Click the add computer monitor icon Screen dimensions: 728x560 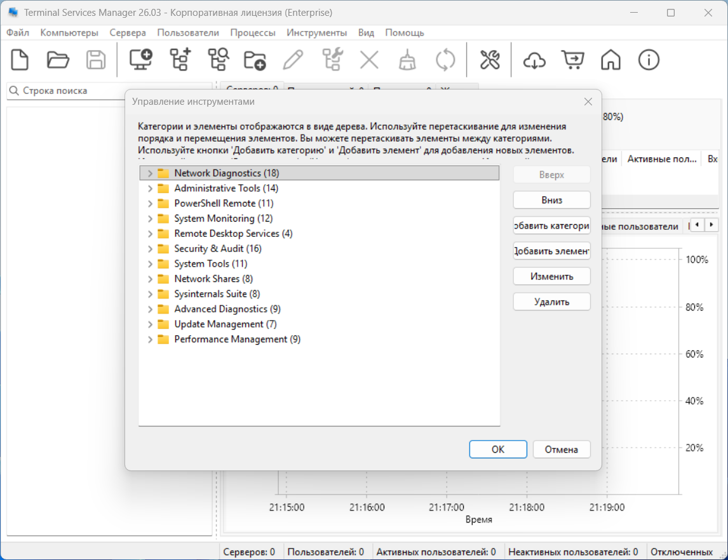(140, 60)
